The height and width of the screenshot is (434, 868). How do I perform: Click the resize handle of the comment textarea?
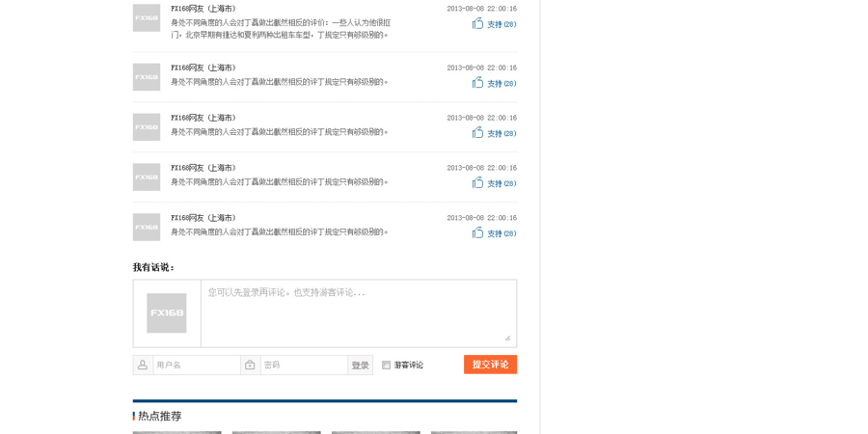point(507,338)
